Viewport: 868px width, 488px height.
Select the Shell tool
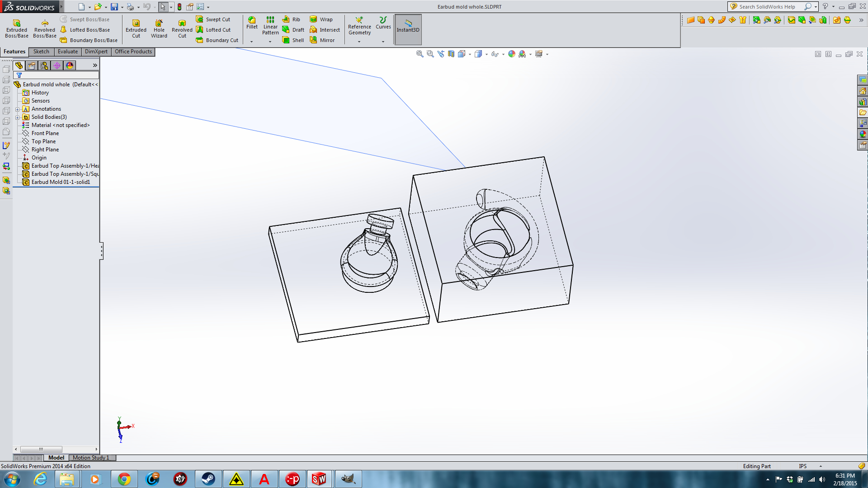pyautogui.click(x=293, y=40)
